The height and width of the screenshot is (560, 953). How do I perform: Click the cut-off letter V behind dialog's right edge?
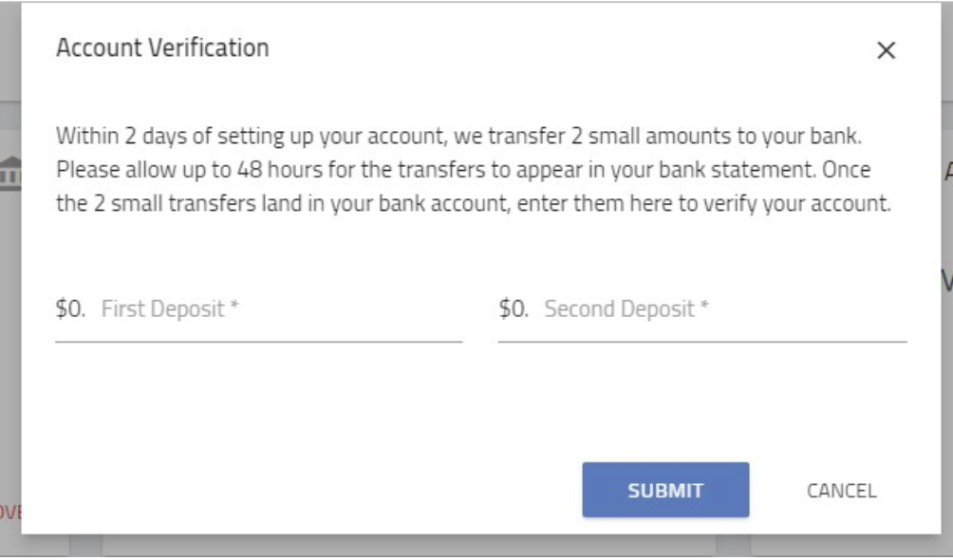coord(947,281)
